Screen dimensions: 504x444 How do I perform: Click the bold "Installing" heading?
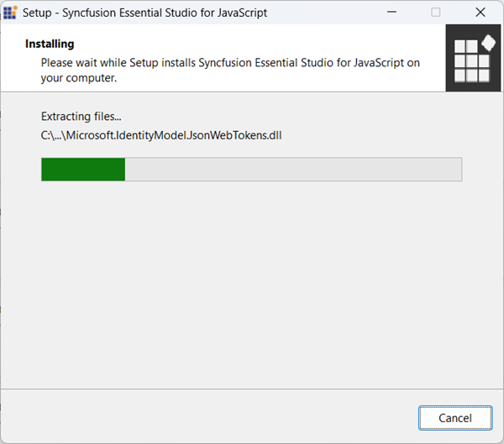(50, 44)
